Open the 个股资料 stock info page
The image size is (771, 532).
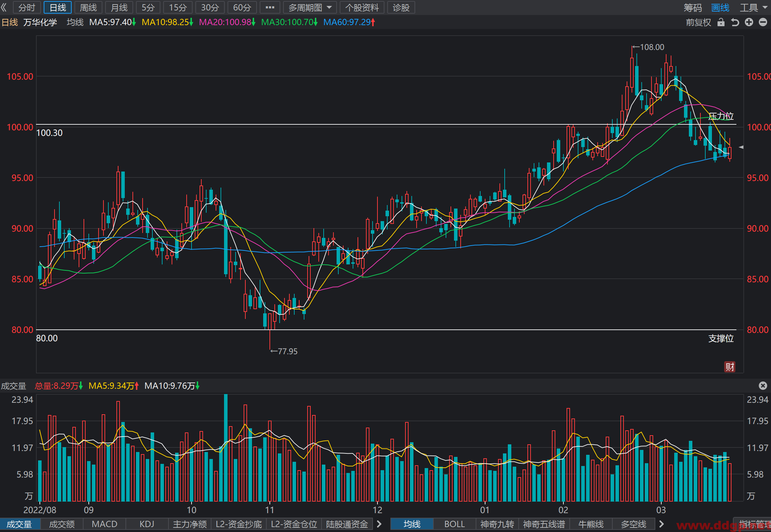point(362,7)
